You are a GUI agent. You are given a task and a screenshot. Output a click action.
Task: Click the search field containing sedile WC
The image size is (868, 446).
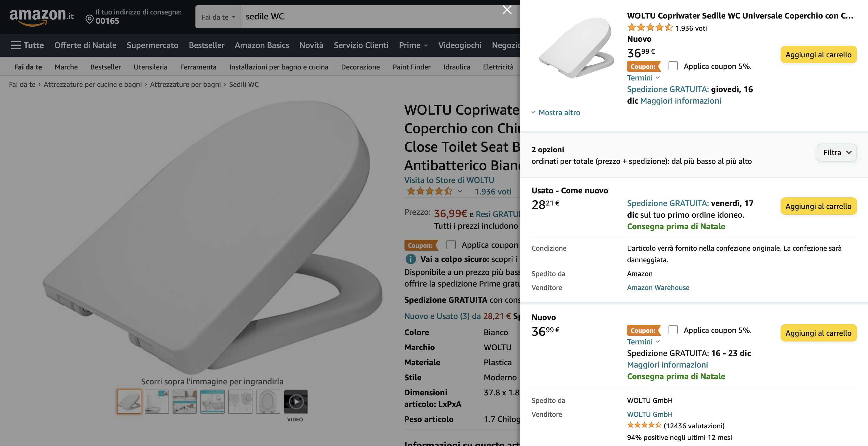371,16
